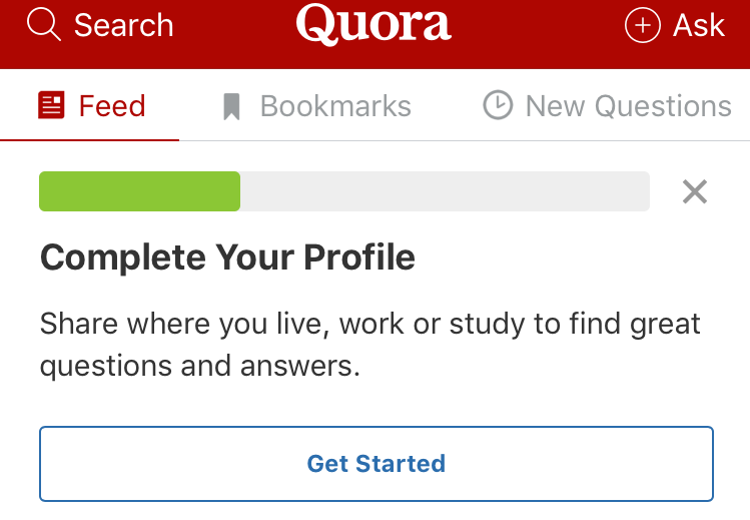The image size is (750, 520).
Task: Dismiss the Complete Your Profile card
Action: [x=694, y=192]
